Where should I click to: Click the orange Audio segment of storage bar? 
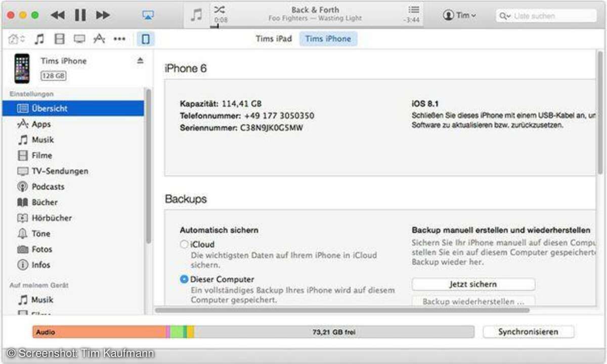click(99, 332)
